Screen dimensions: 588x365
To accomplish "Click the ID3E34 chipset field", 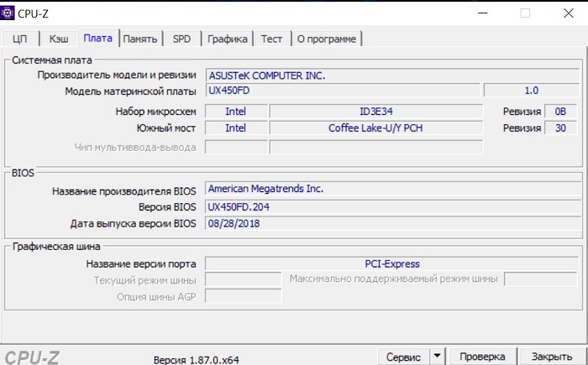I will [376, 112].
